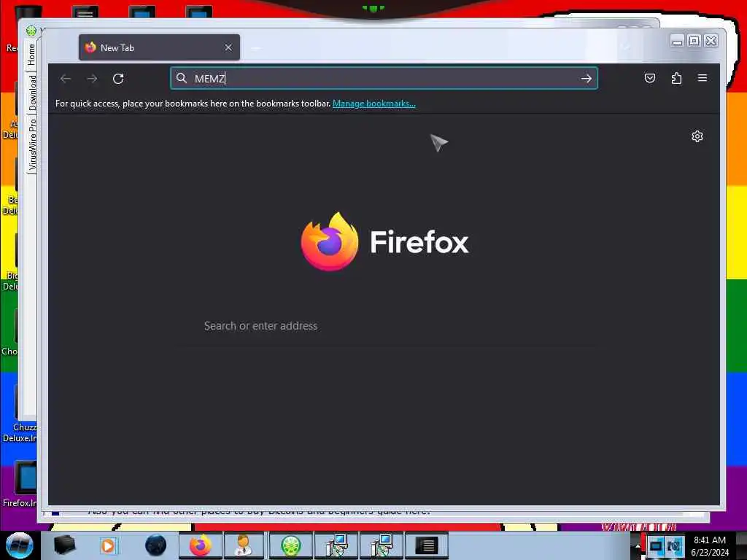Click the black box taskbar icon
Screen dimensions: 747x560
pyautogui.click(x=64, y=545)
